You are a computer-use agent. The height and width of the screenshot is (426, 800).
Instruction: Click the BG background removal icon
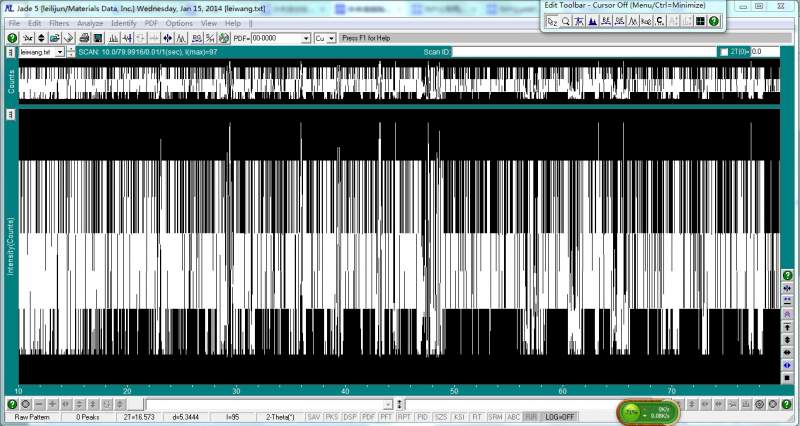tap(196, 38)
